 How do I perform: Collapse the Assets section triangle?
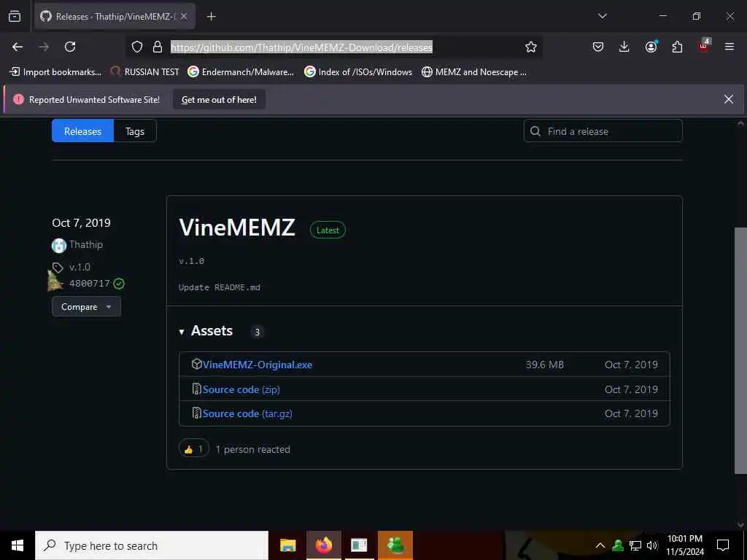[182, 332]
